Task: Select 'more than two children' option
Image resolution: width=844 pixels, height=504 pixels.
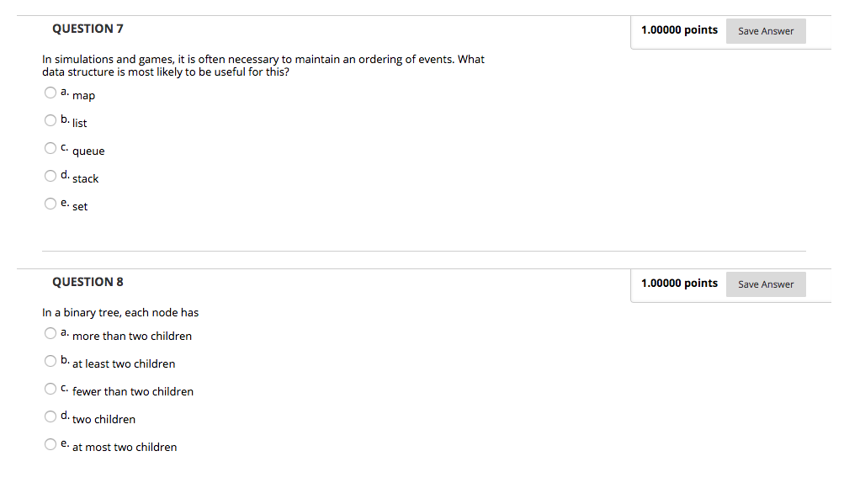Action: [x=50, y=334]
